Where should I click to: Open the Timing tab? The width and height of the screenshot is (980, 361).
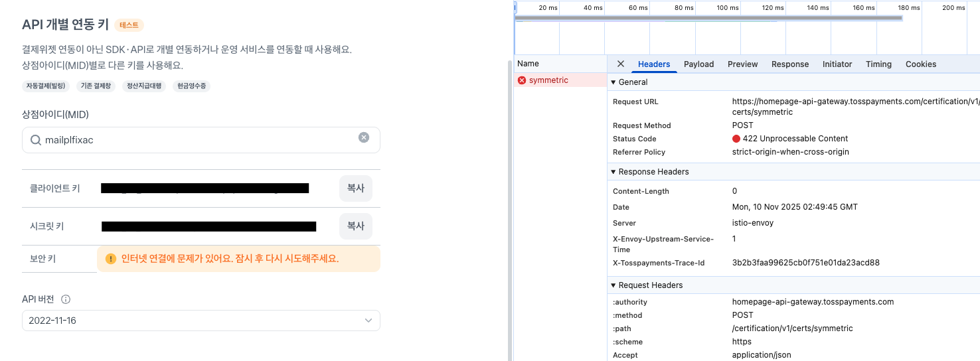(878, 64)
